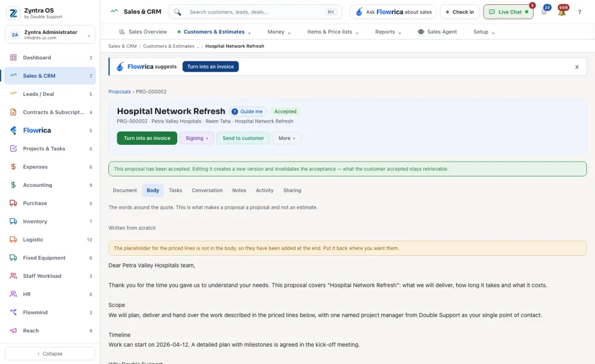
Task: Click the green Turn into an invoice button
Action: pos(147,139)
